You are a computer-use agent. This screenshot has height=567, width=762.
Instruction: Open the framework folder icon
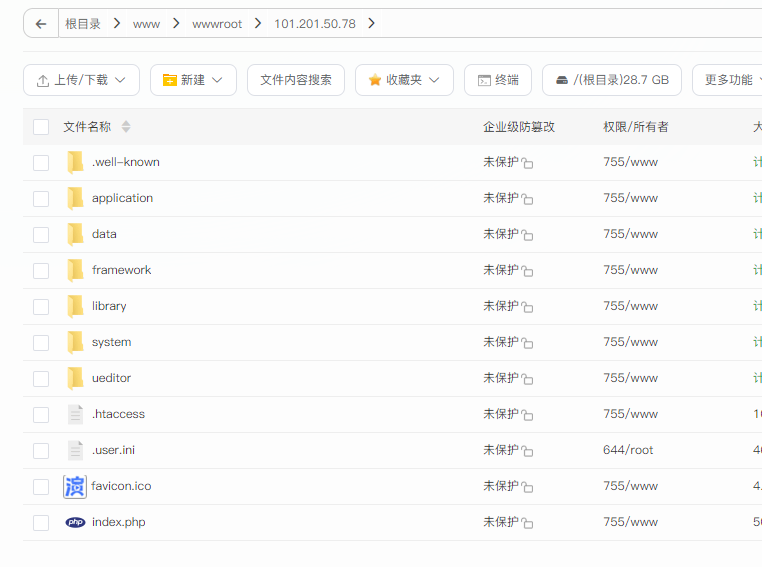[x=75, y=270]
